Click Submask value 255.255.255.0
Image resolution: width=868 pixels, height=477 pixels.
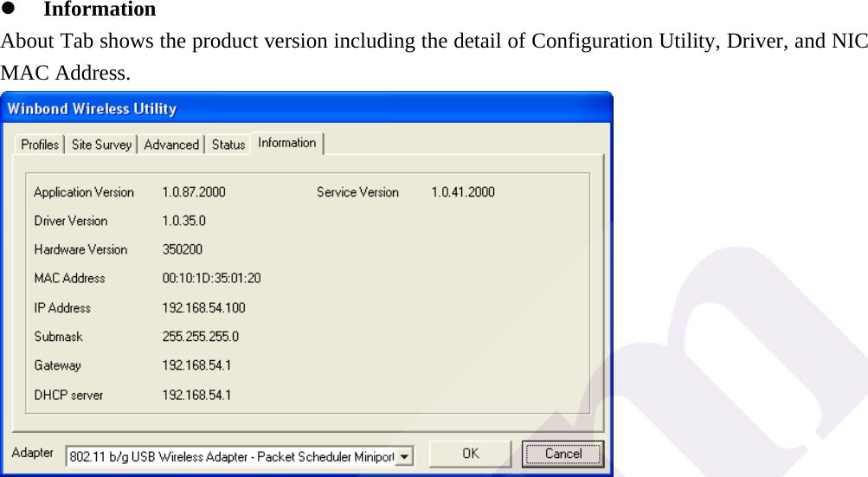click(201, 337)
